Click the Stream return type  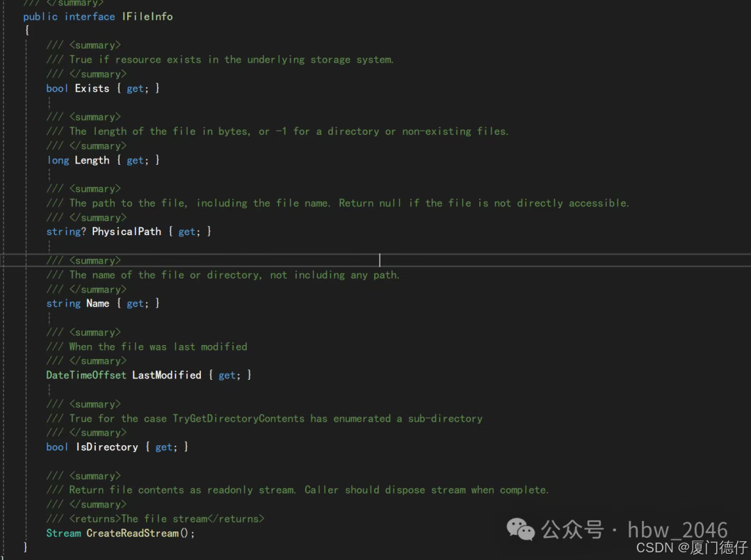tap(63, 533)
